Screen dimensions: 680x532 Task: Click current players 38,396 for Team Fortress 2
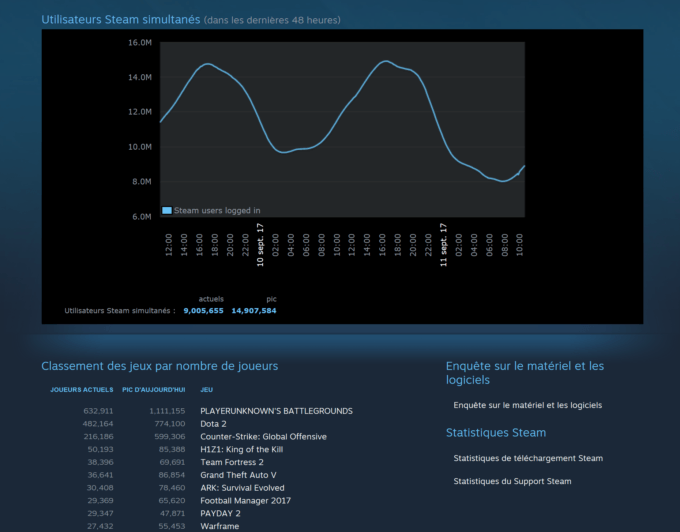tap(100, 462)
